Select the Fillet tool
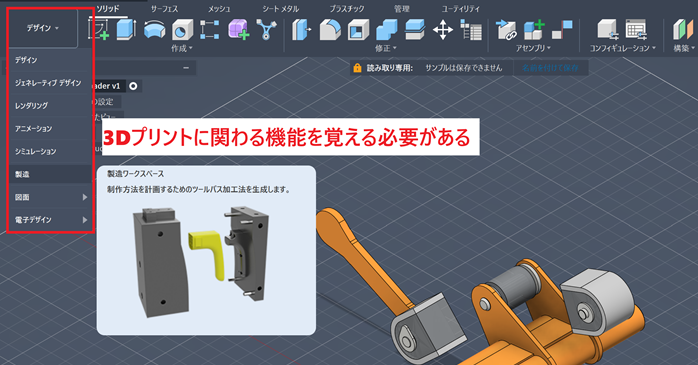Screen dimensions: 698x365 click(x=330, y=30)
